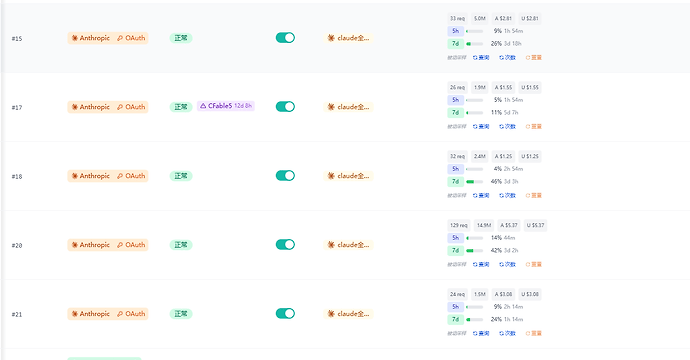This screenshot has height=360, width=690.
Task: Select the ID text #20
Action: (17, 246)
